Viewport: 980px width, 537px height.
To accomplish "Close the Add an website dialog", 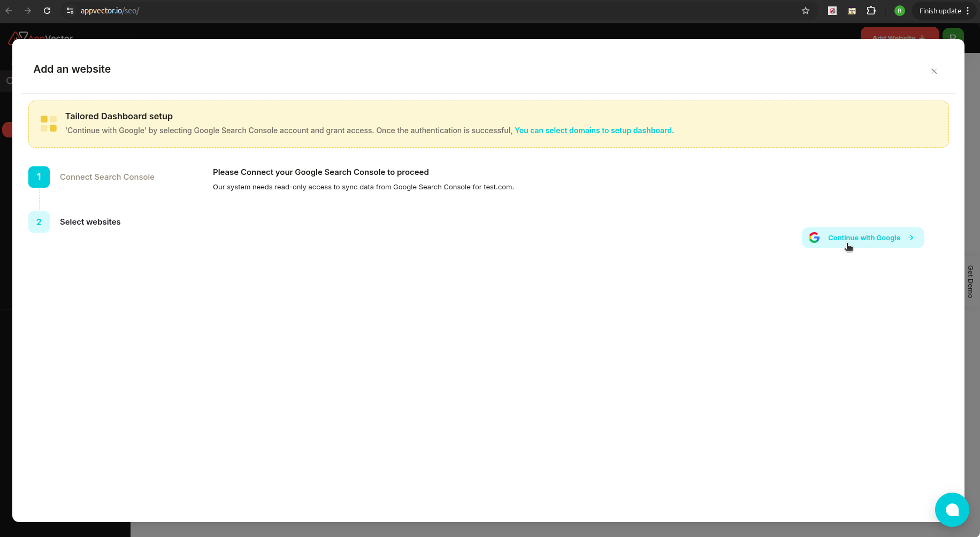I will pyautogui.click(x=934, y=71).
